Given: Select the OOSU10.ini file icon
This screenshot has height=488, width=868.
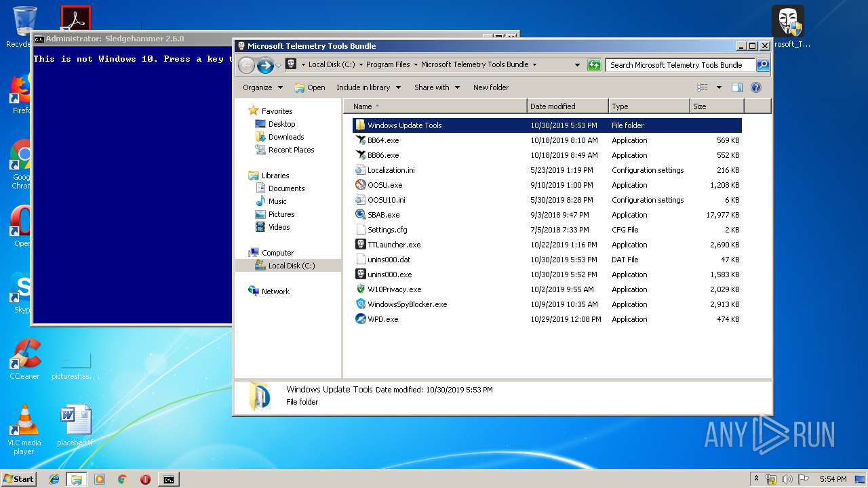Looking at the screenshot, I should click(361, 200).
